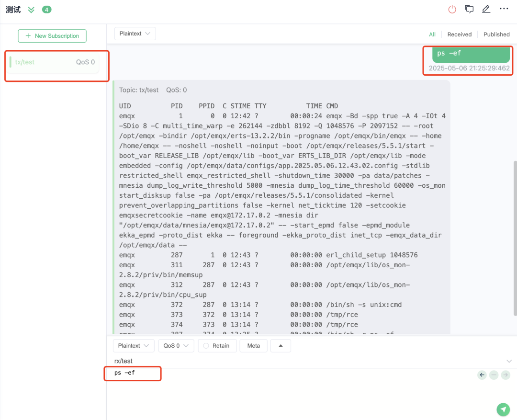Click the unread message count badge 4
The image size is (517, 420).
pos(47,10)
